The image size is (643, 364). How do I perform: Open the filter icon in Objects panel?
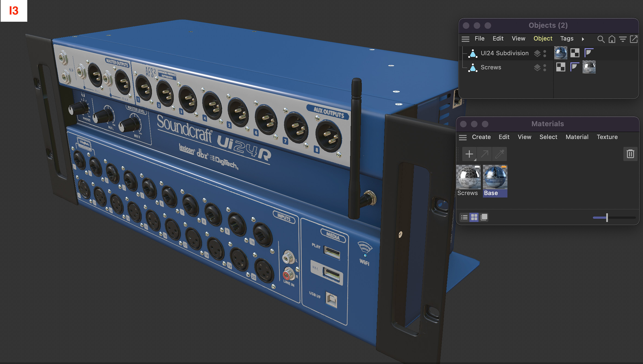click(x=623, y=39)
